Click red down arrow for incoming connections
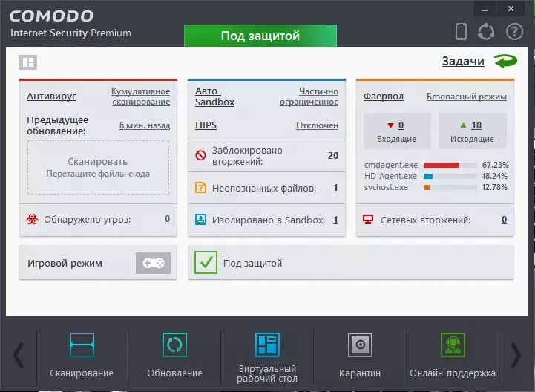Image resolution: width=535 pixels, height=392 pixels. tap(390, 125)
